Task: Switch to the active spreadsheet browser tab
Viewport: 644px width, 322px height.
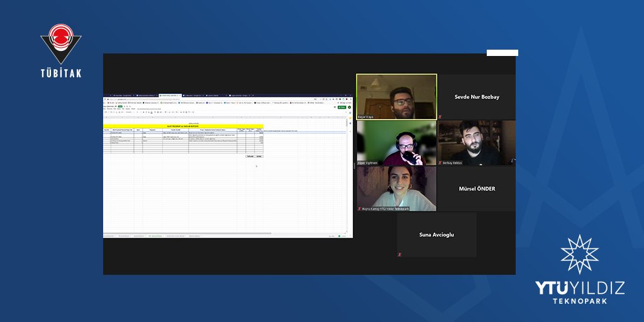Action: [170, 96]
